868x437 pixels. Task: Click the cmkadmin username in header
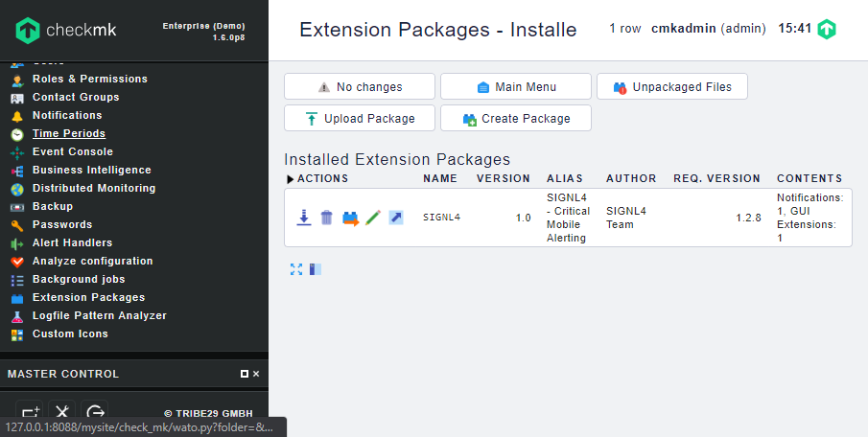[x=684, y=29]
